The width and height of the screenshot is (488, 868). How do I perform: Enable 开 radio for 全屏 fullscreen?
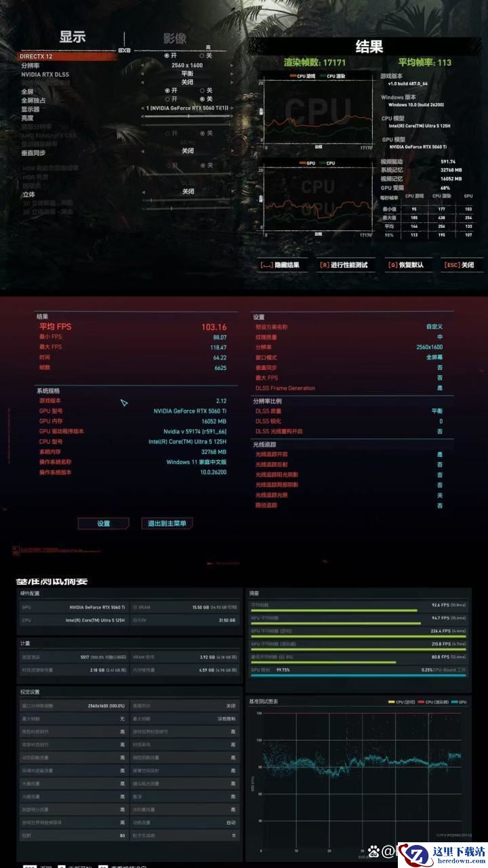coord(167,90)
